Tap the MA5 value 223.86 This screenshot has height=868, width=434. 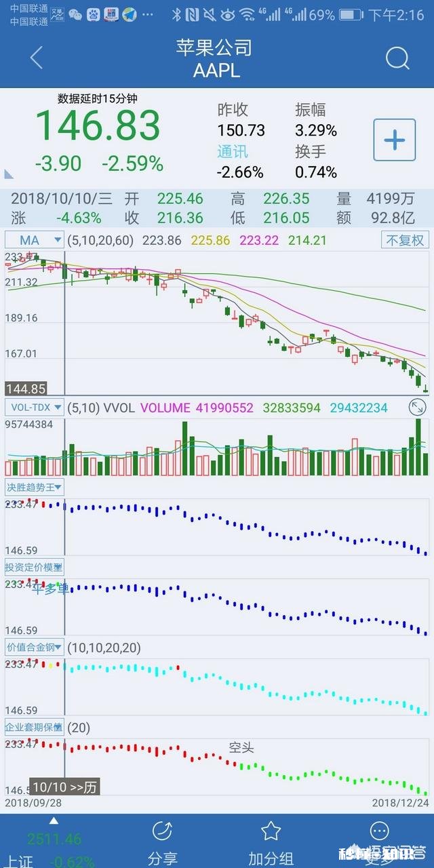coord(163,240)
